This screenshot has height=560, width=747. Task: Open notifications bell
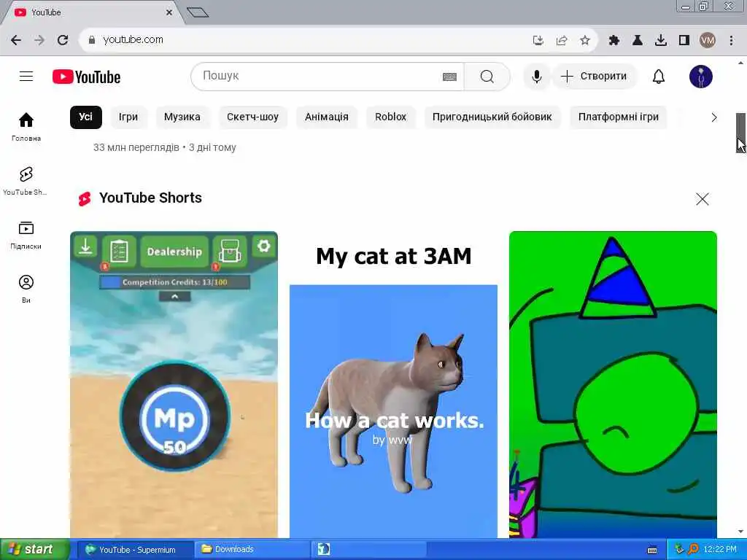click(659, 77)
